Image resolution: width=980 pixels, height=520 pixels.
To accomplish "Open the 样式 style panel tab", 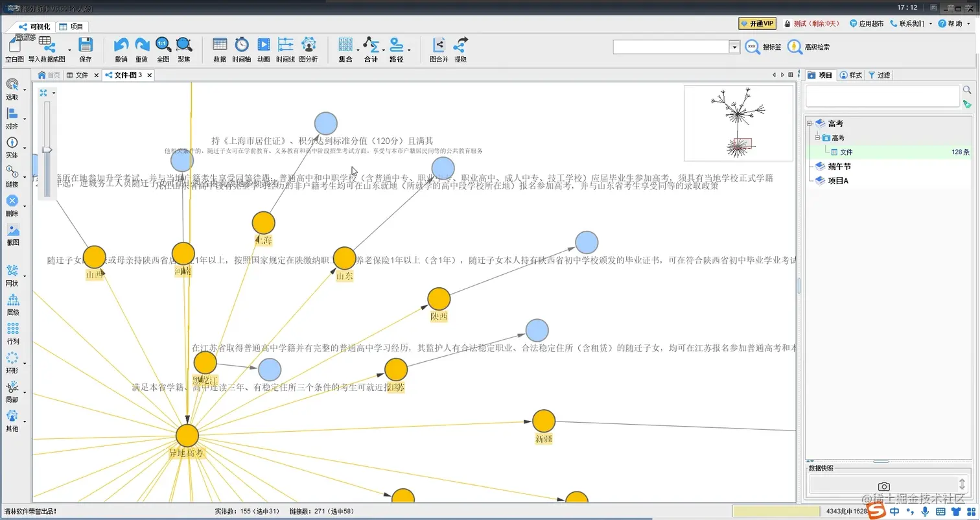I will (851, 75).
